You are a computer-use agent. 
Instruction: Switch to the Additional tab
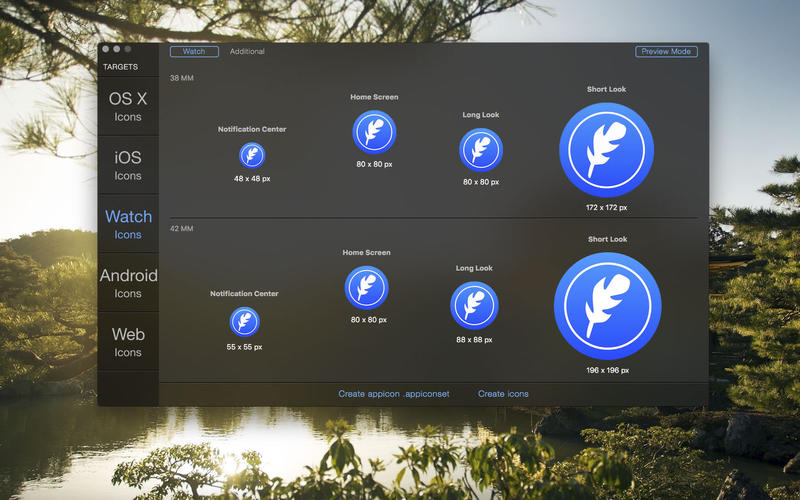click(x=247, y=52)
